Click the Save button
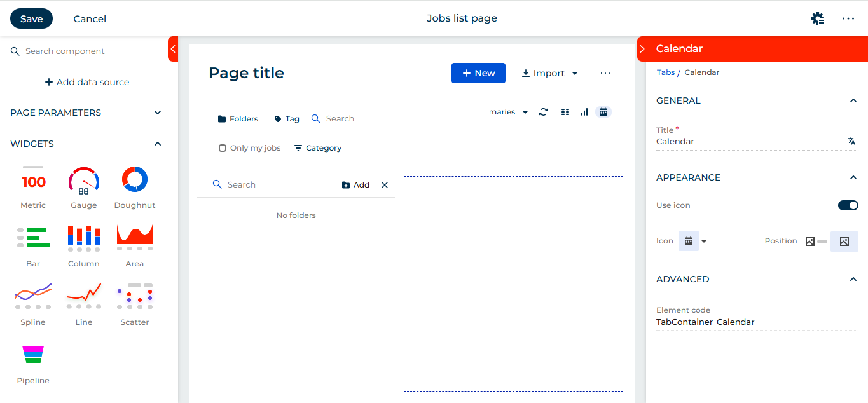This screenshot has width=868, height=403. click(31, 18)
